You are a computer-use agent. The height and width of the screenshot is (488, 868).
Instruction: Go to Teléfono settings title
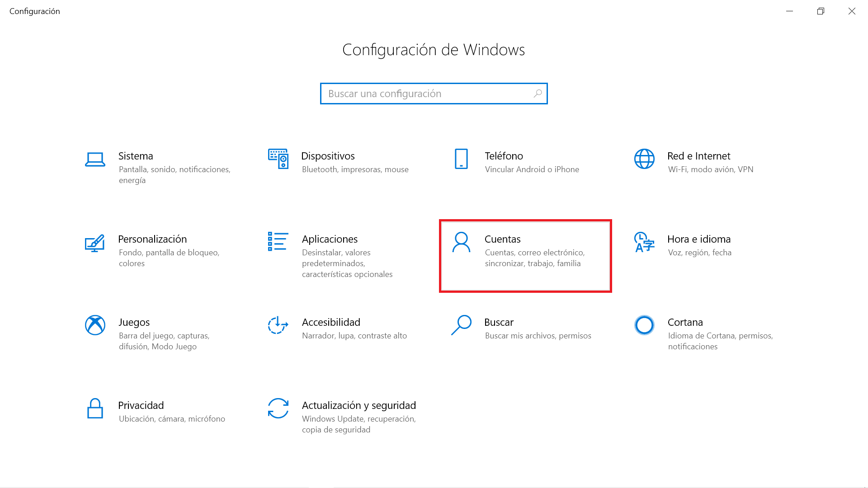click(504, 156)
